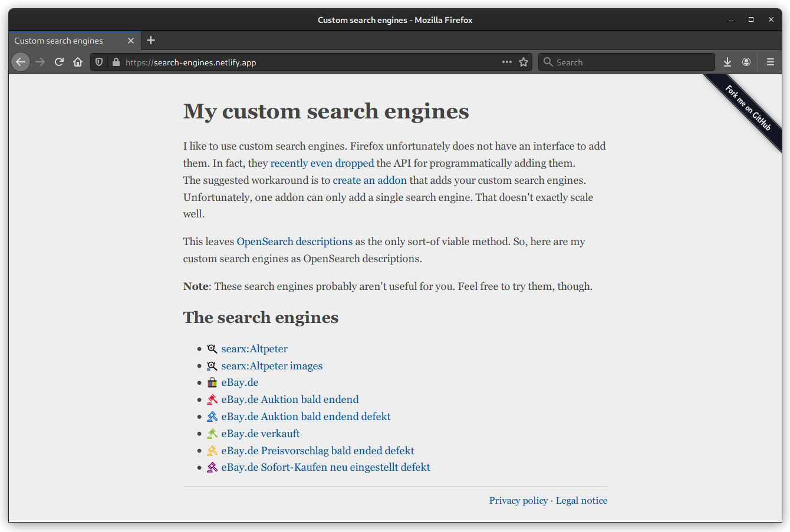Click green gavel icon for eBay.de verkauft
Image resolution: width=790 pixels, height=532 pixels.
[212, 434]
